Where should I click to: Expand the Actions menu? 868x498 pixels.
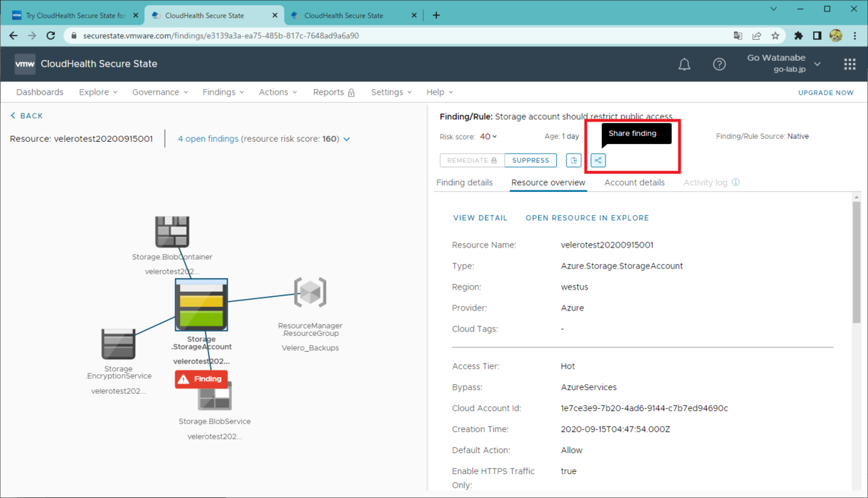[278, 92]
